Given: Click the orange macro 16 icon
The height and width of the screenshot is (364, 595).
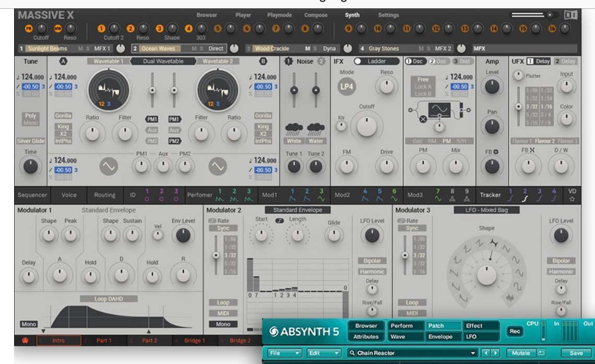Looking at the screenshot, I should pyautogui.click(x=552, y=29).
